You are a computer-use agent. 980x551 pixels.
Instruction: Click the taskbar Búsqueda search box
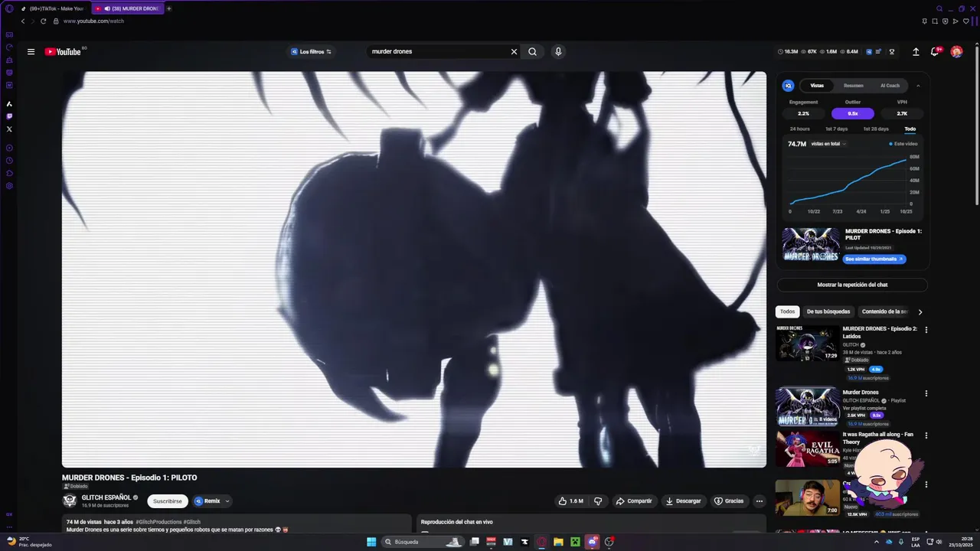point(423,542)
